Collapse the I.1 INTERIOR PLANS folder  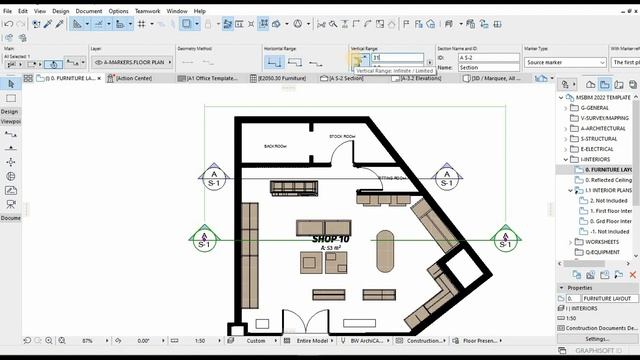(x=571, y=191)
